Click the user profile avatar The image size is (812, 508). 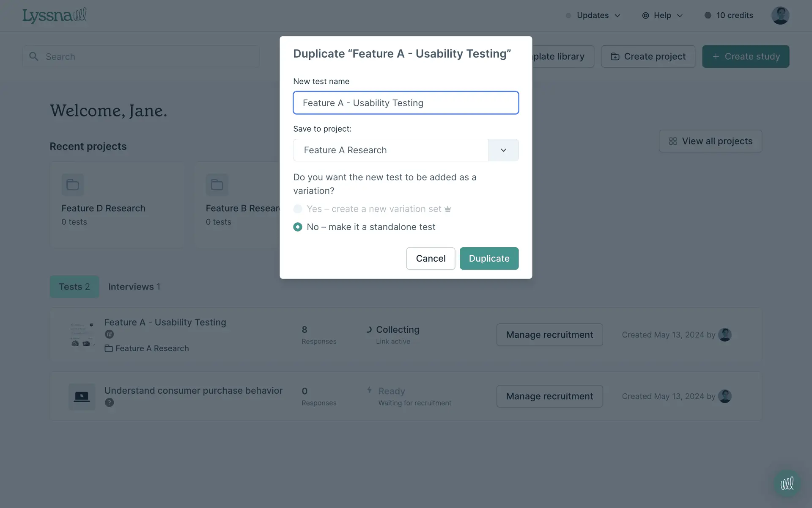780,16
